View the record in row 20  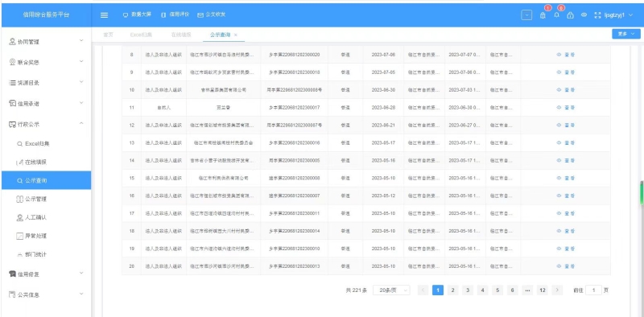(566, 266)
